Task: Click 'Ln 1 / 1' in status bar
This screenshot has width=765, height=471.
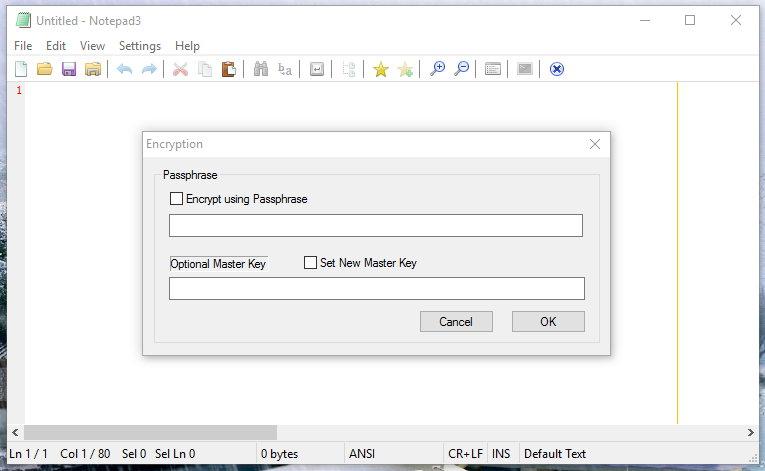Action: pos(28,454)
